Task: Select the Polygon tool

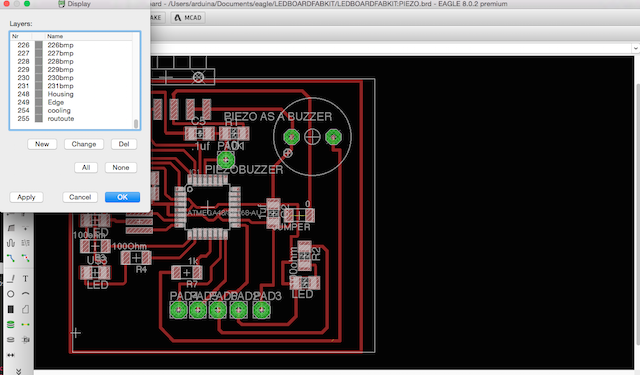Action: pyautogui.click(x=25, y=309)
